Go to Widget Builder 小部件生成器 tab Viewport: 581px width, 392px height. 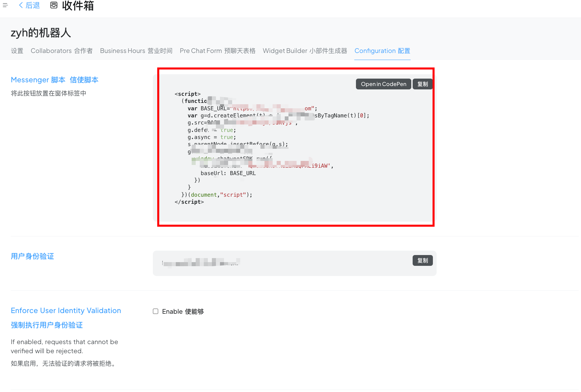point(305,51)
